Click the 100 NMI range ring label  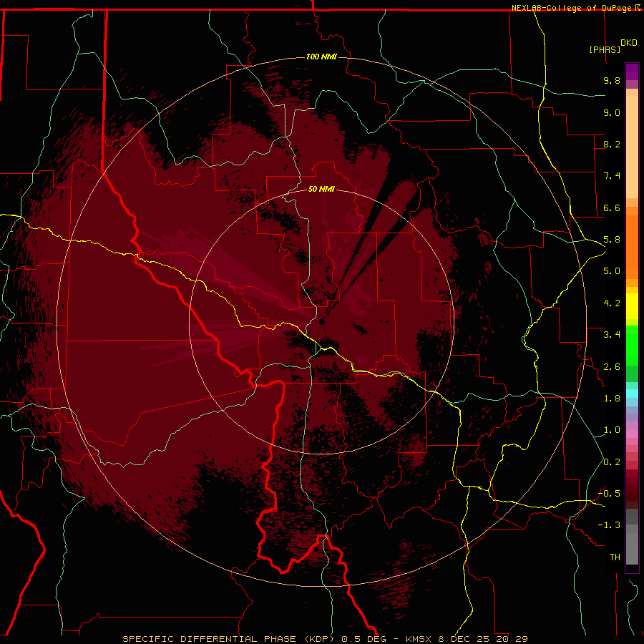[x=321, y=57]
